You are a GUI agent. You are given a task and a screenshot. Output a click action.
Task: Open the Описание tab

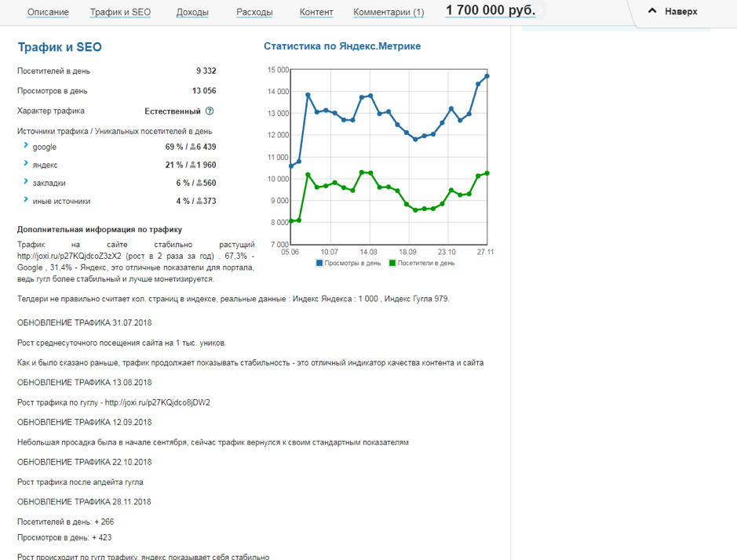pyautogui.click(x=48, y=13)
